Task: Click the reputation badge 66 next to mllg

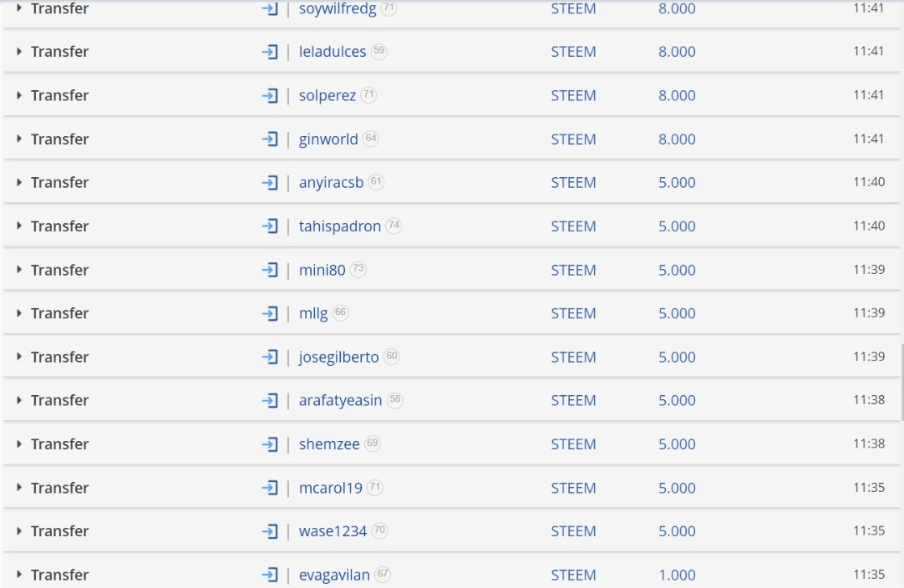Action: tap(341, 312)
